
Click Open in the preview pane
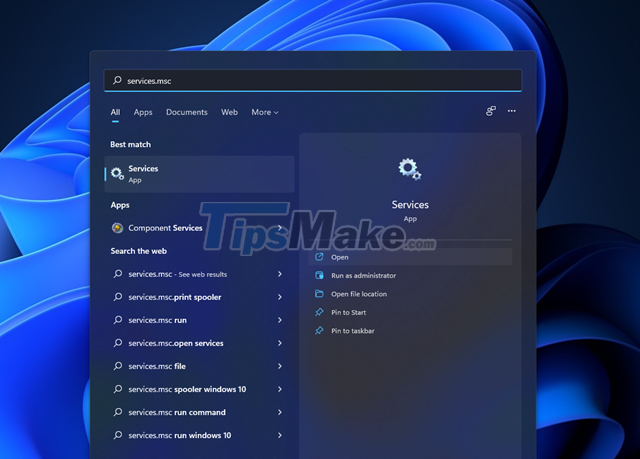(x=410, y=257)
